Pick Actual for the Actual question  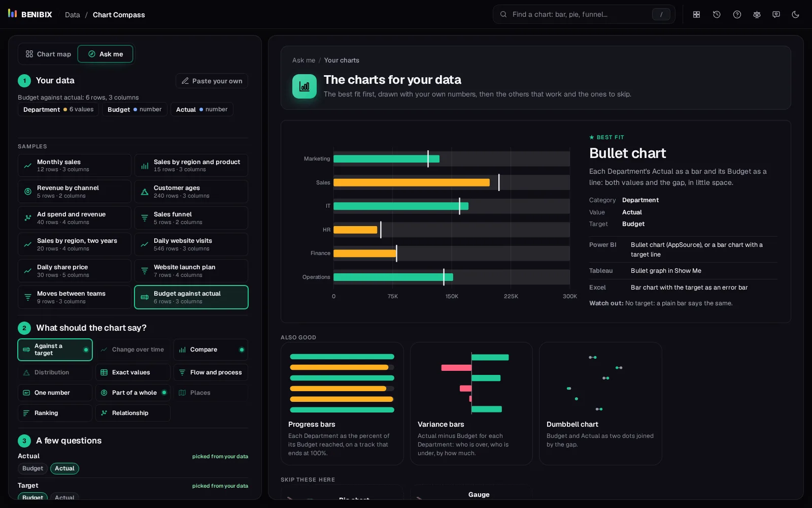coord(64,468)
